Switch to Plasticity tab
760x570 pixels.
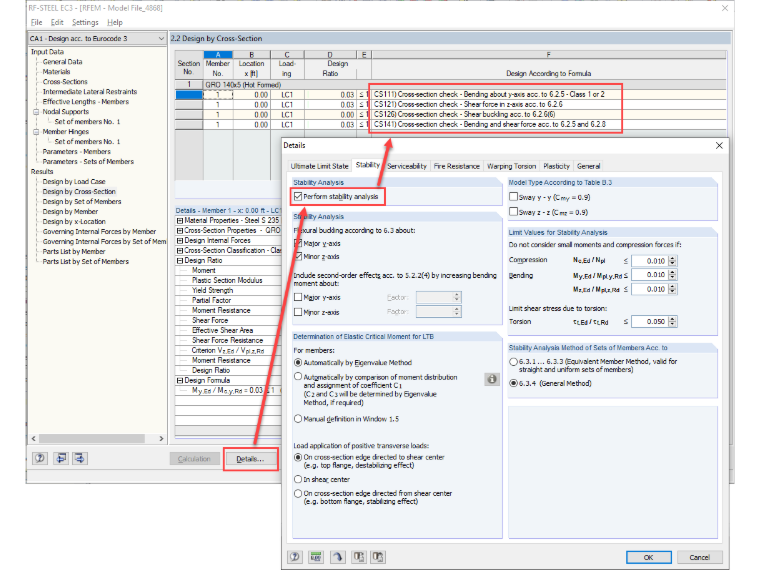tap(556, 166)
